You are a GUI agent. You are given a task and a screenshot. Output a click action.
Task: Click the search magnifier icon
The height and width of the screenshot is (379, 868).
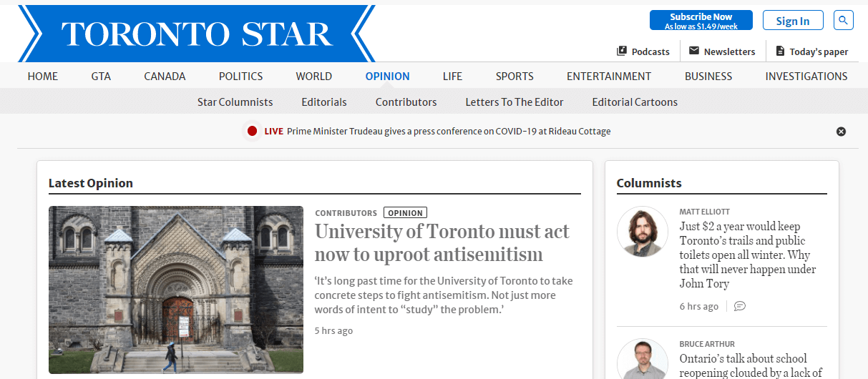[x=844, y=20]
